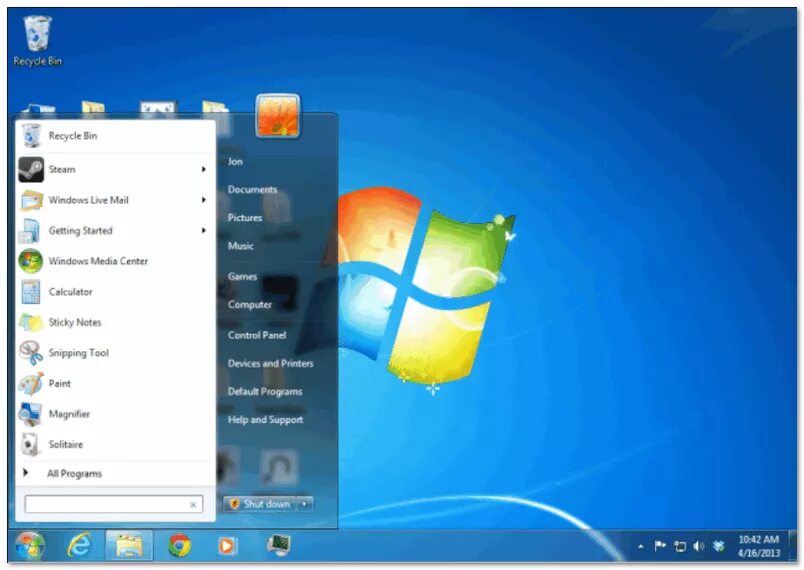Click the All Programs label

tap(74, 474)
